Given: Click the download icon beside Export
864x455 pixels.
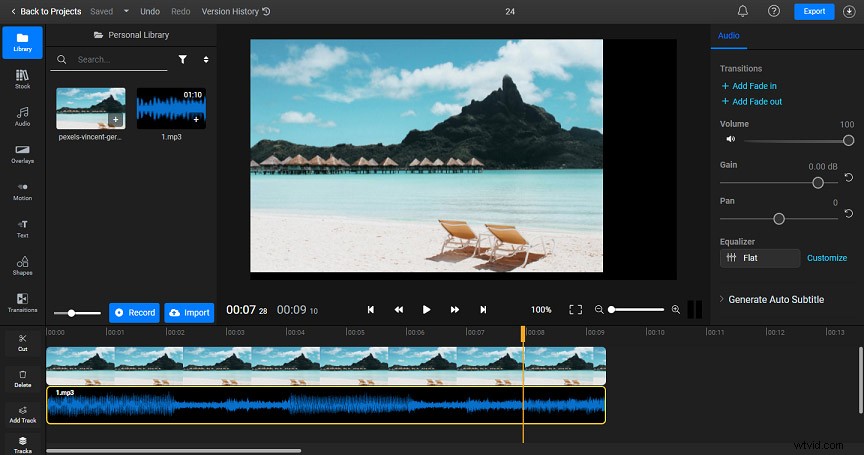Looking at the screenshot, I should coord(849,11).
